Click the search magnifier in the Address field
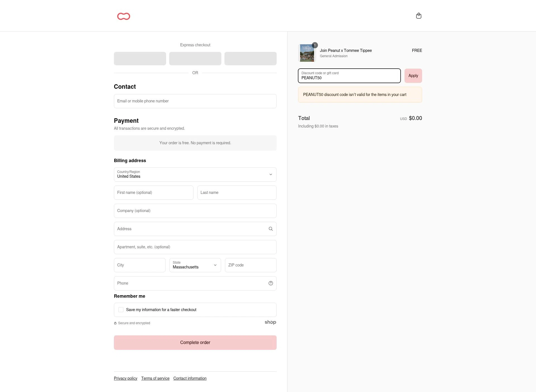The width and height of the screenshot is (536, 392). click(x=270, y=229)
